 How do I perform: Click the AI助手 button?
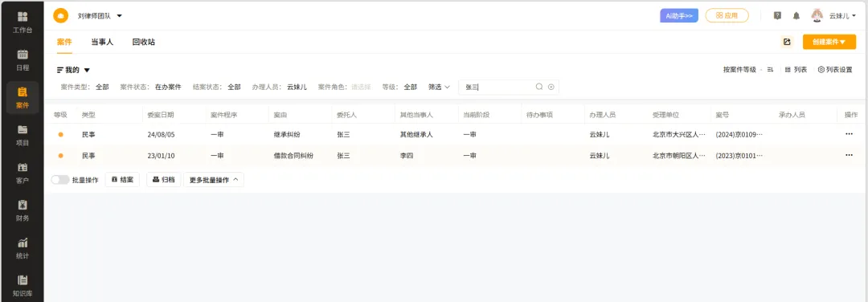pos(679,15)
